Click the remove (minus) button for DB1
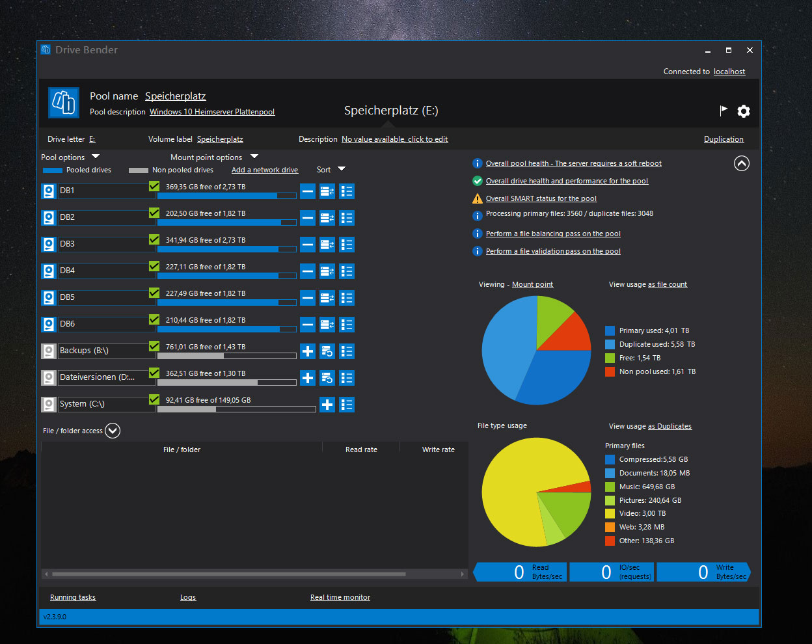The width and height of the screenshot is (812, 644). click(308, 191)
